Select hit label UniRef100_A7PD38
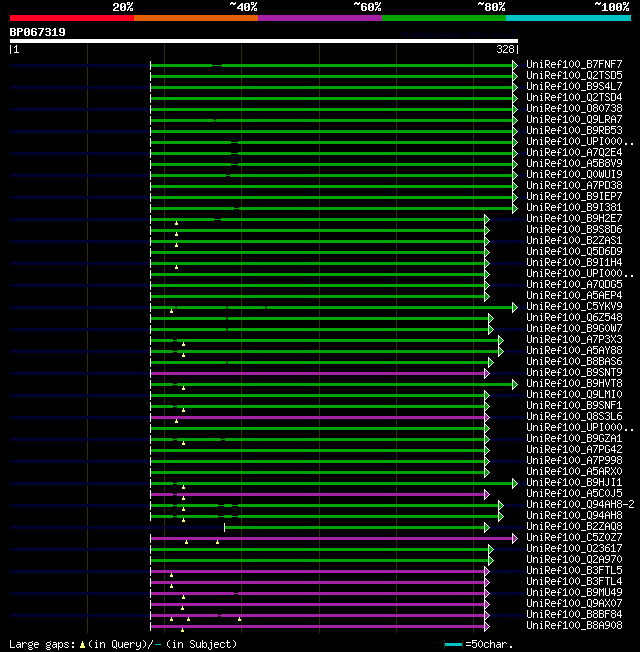640x652 pixels. coord(574,185)
